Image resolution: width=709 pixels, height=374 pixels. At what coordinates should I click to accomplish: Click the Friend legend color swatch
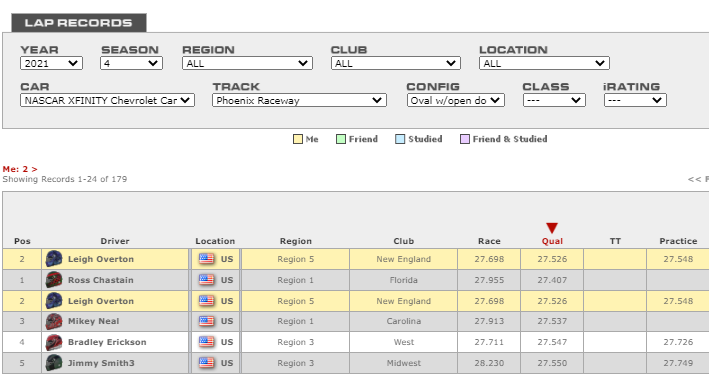(x=341, y=139)
